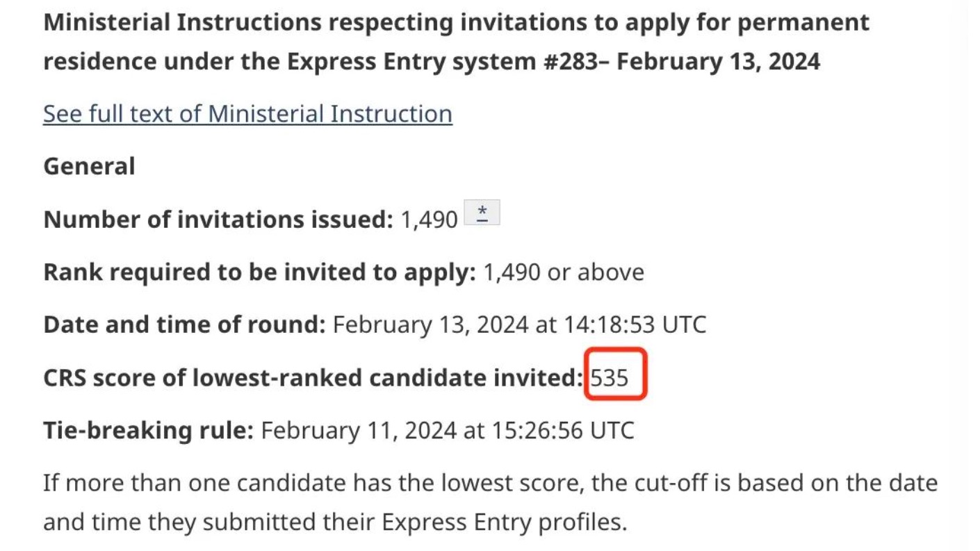Click the General section heading
Viewport: 980px width, 551px height.
pos(89,167)
